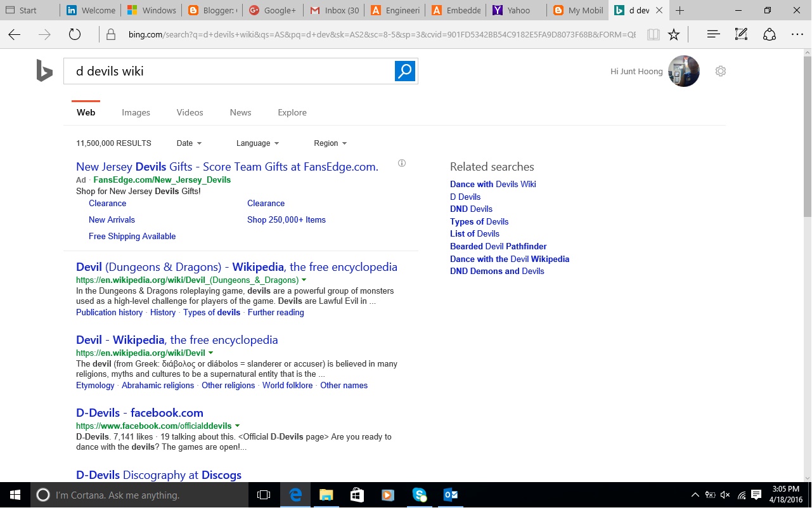Click the Bing search magnifier button
This screenshot has width=812, height=510.
pos(404,71)
